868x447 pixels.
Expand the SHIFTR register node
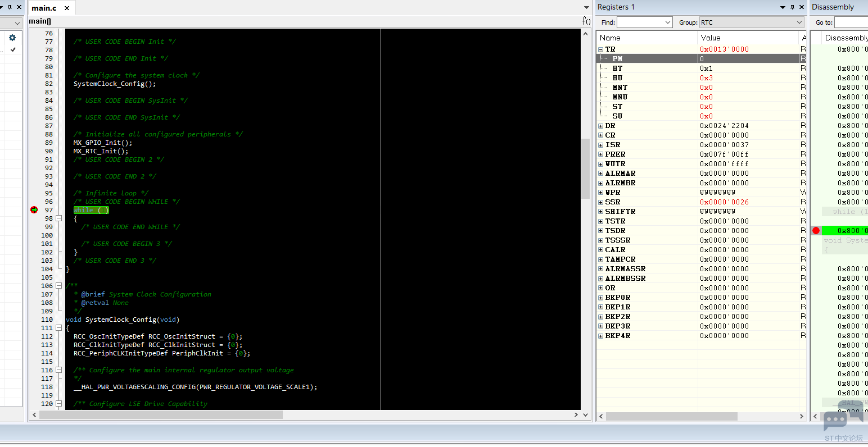coord(600,212)
